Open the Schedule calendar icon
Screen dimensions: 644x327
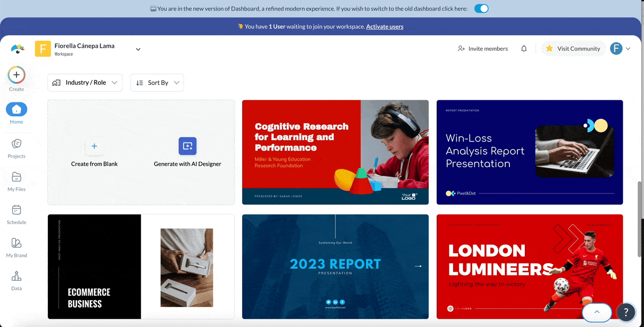point(16,210)
